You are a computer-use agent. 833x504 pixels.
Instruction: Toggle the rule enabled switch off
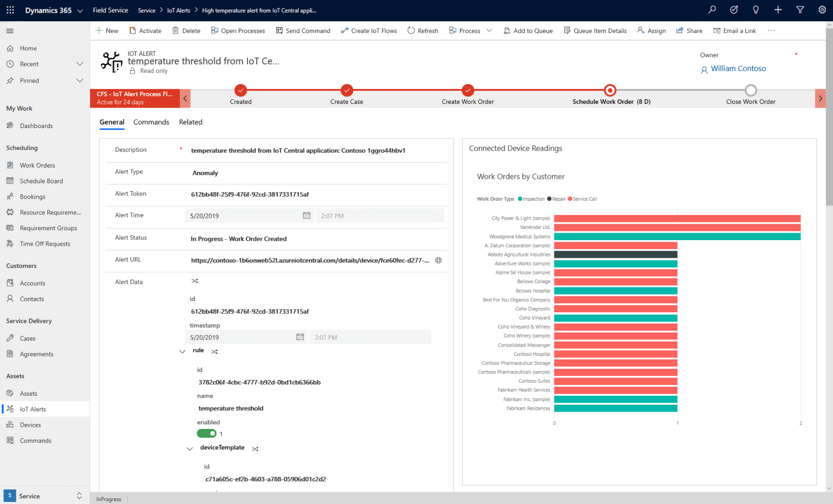coord(207,433)
